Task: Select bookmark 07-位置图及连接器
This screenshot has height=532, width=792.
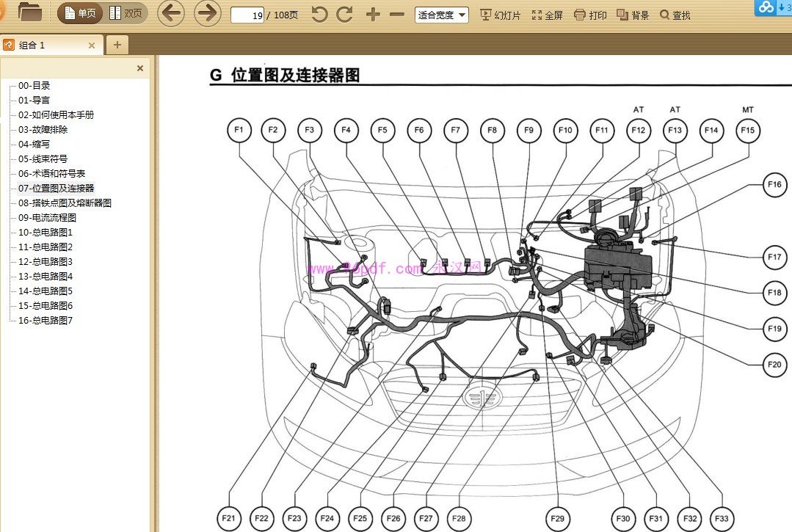Action: tap(57, 188)
